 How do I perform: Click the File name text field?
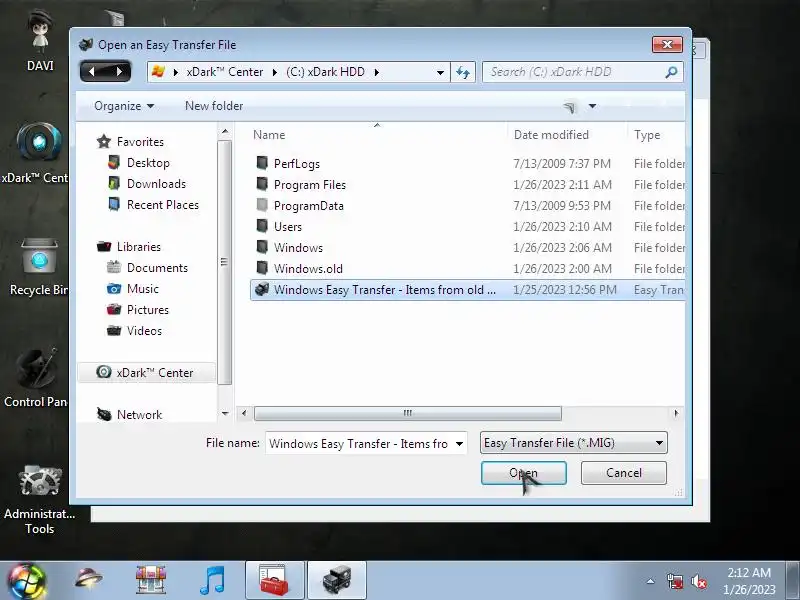coord(360,444)
